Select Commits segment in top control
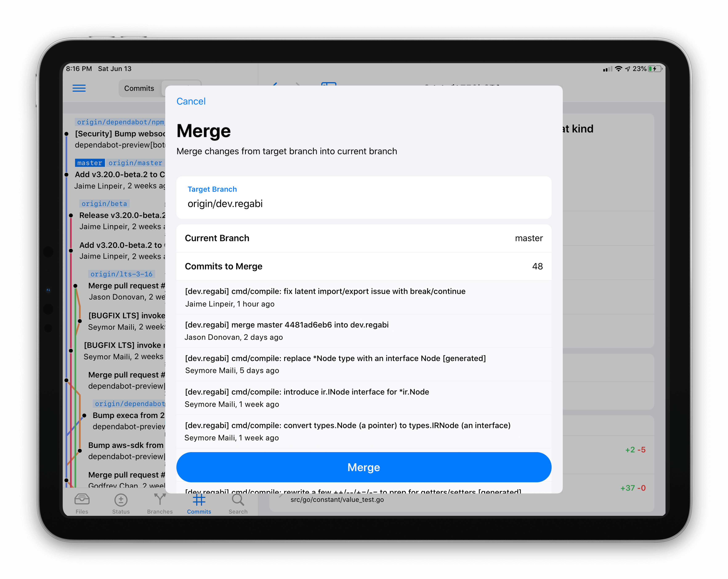 tap(139, 88)
